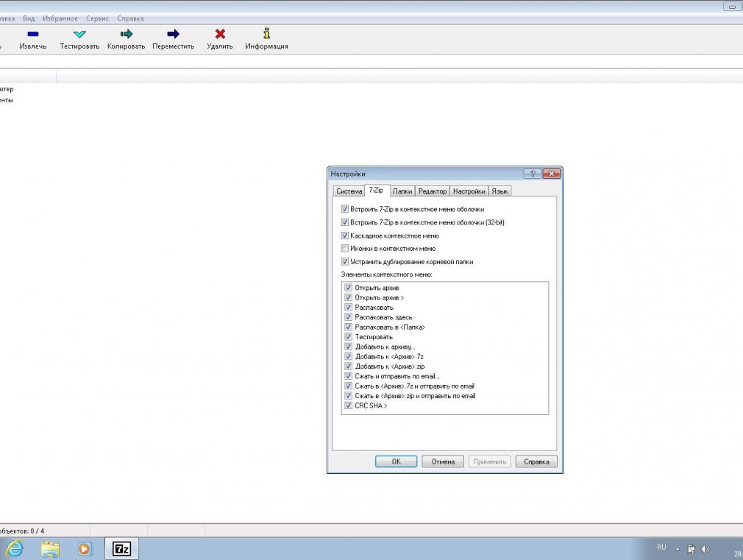743x560 pixels.
Task: Switch to the Система tab
Action: tap(349, 191)
